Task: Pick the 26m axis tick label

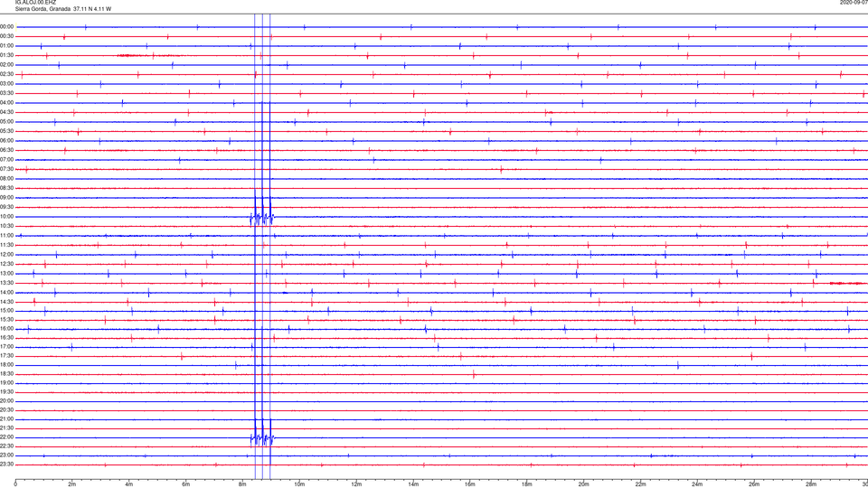Action: 754,484
